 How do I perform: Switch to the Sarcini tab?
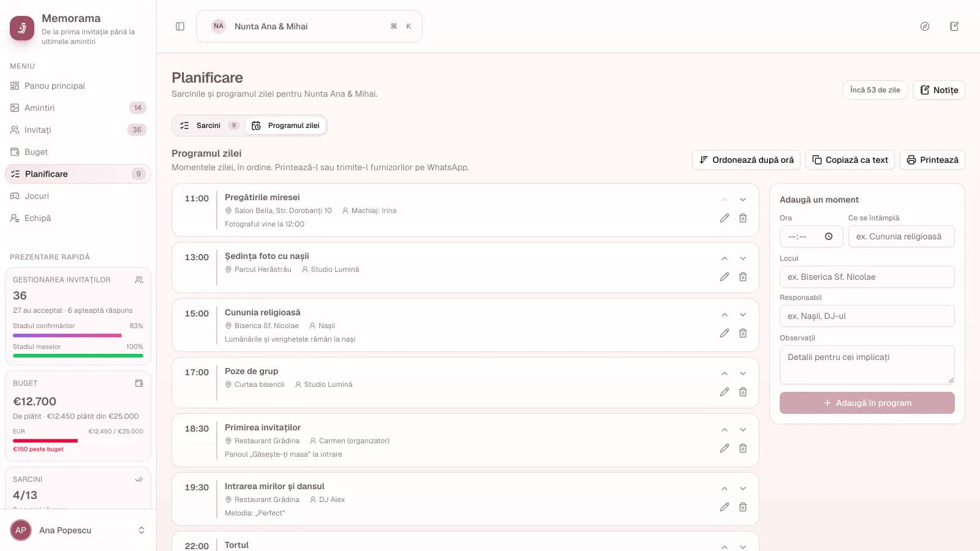(209, 126)
